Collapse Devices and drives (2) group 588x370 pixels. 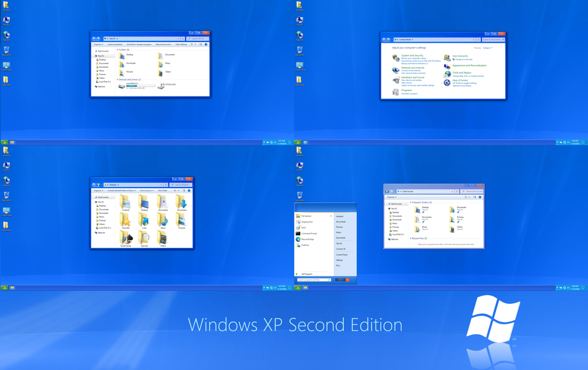pos(129,79)
